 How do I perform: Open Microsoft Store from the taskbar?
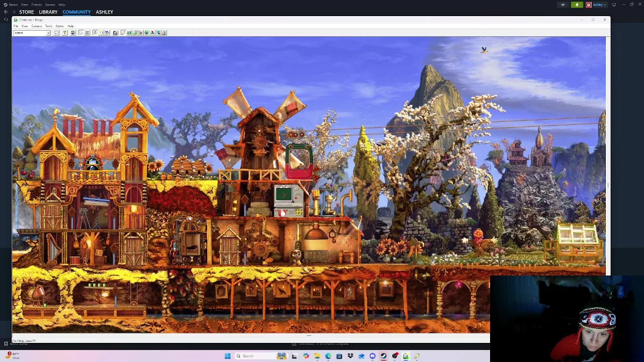click(339, 356)
